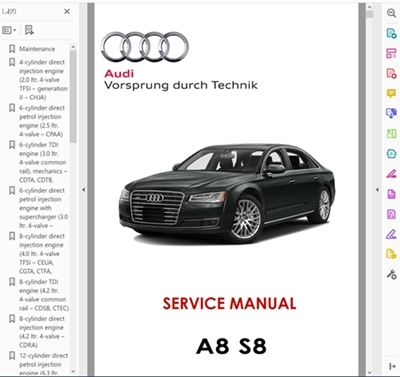This screenshot has height=377, width=400.
Task: Click bookmark icon beside Maintenance
Action: pos(12,49)
